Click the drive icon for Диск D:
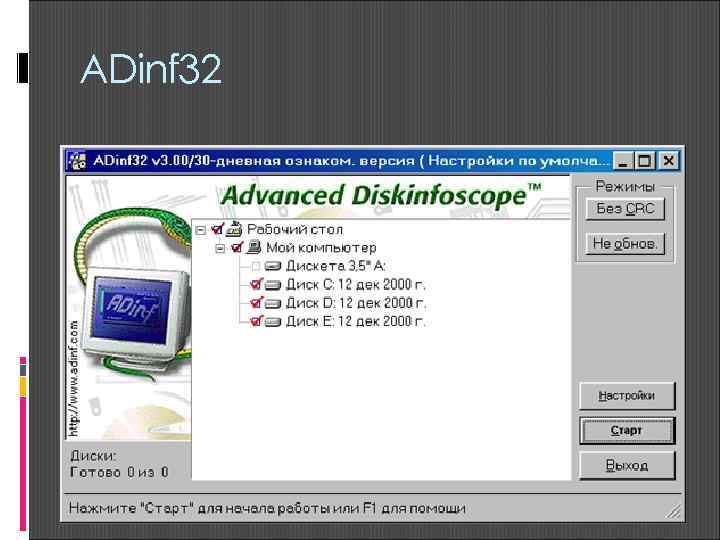The height and width of the screenshot is (540, 720). [273, 304]
